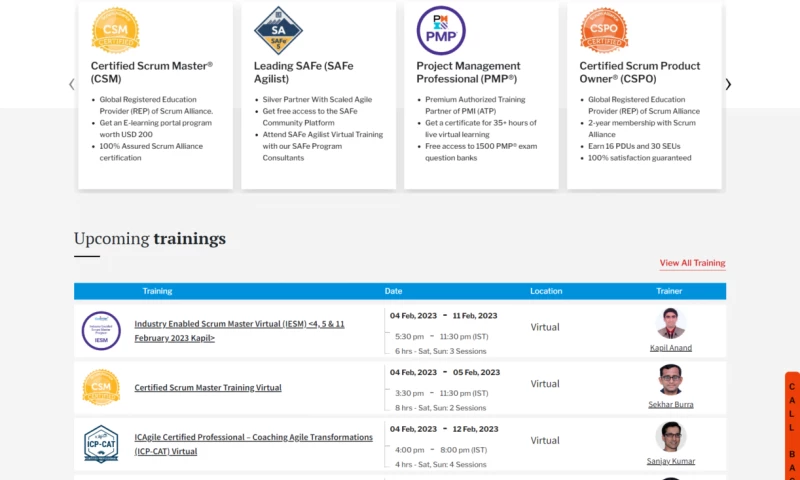Image resolution: width=800 pixels, height=480 pixels.
Task: Open Kapil Anand's trainer photo
Action: (x=670, y=323)
